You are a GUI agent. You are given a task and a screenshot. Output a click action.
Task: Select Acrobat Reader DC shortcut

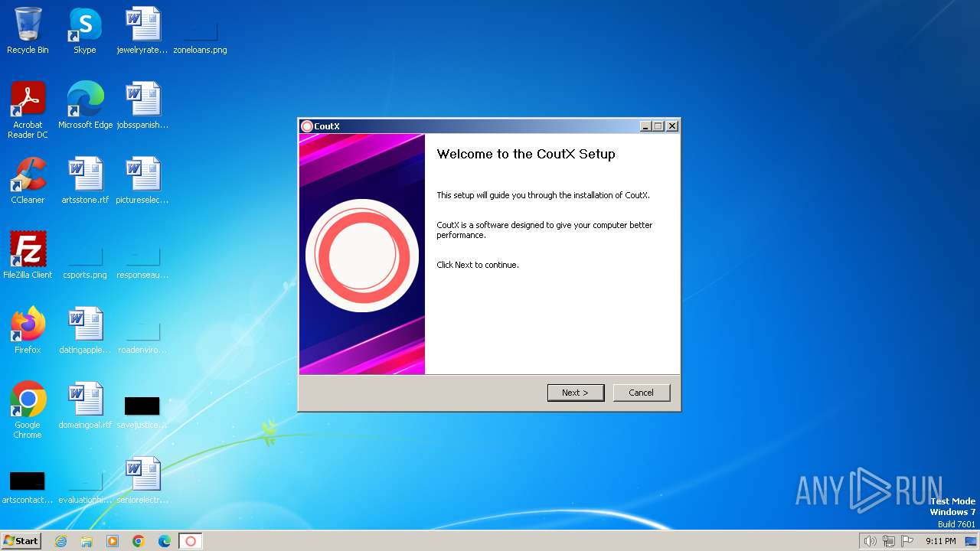coord(28,110)
